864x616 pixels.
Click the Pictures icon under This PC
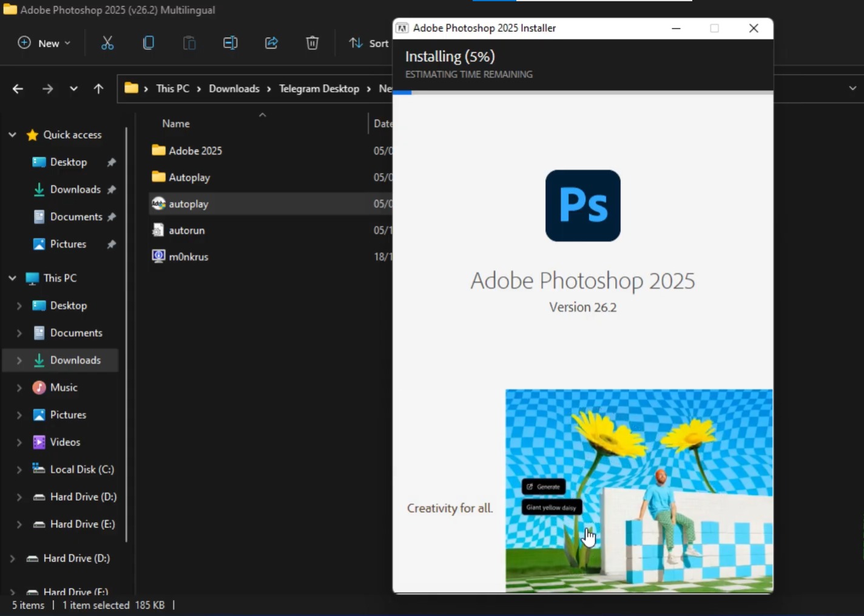[39, 415]
